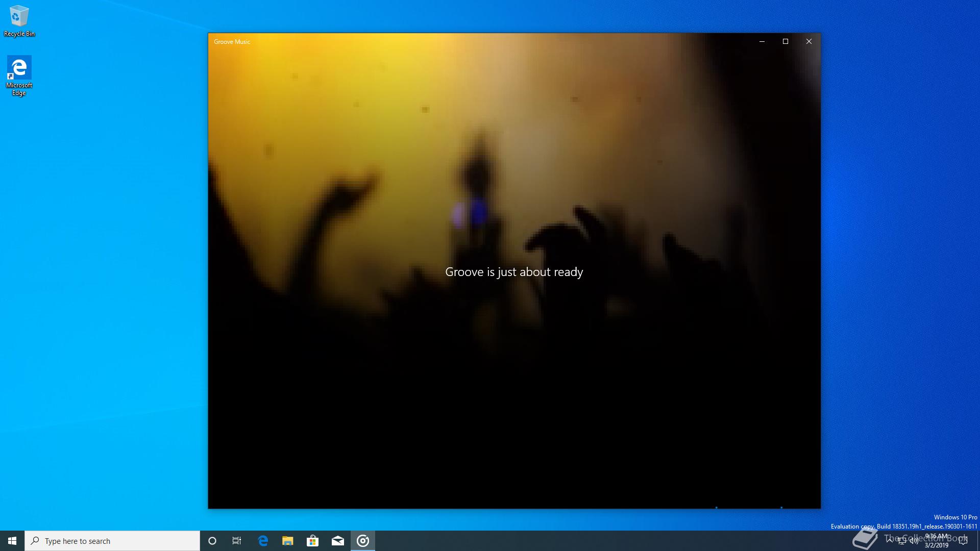
Task: Open the Recycle Bin desktop icon
Action: pos(19,21)
